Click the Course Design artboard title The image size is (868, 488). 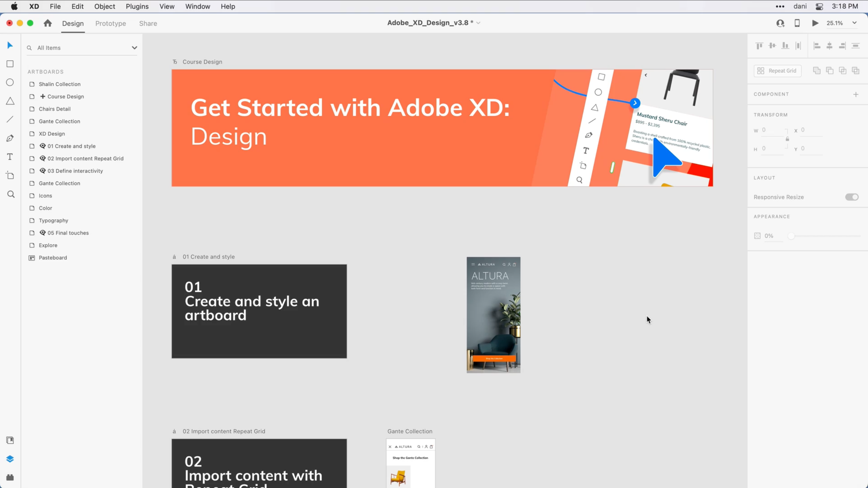tap(202, 62)
